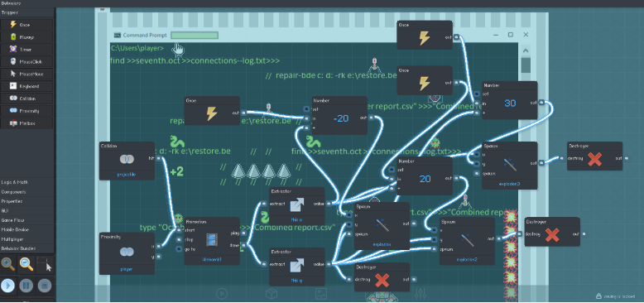Image resolution: width=644 pixels, height=303 pixels.
Task: Click the Animation node 'done' output port
Action: point(243,246)
